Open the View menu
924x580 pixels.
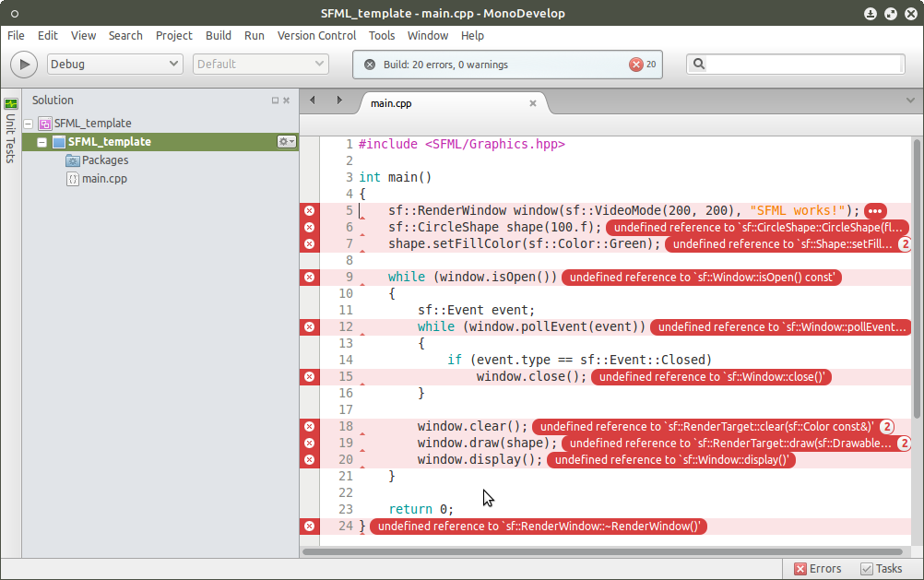(84, 35)
